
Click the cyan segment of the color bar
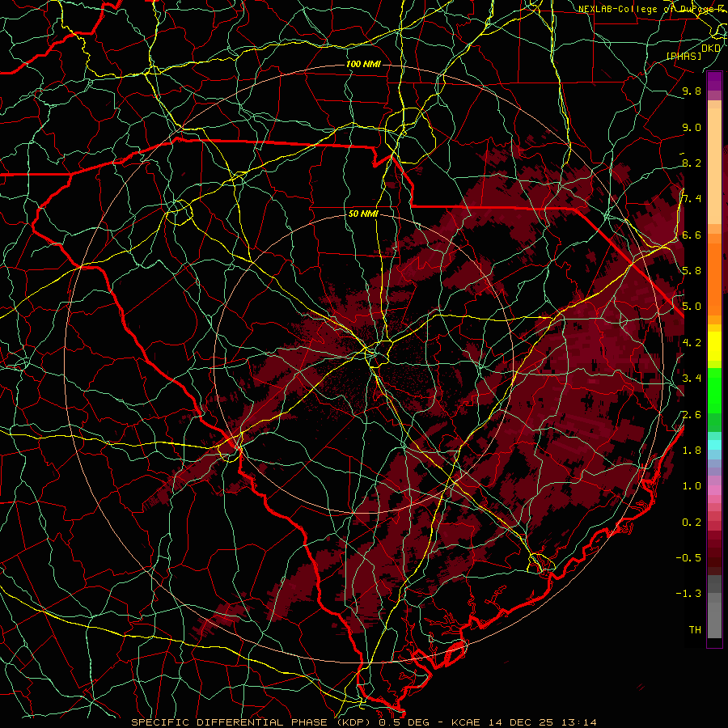tap(714, 444)
